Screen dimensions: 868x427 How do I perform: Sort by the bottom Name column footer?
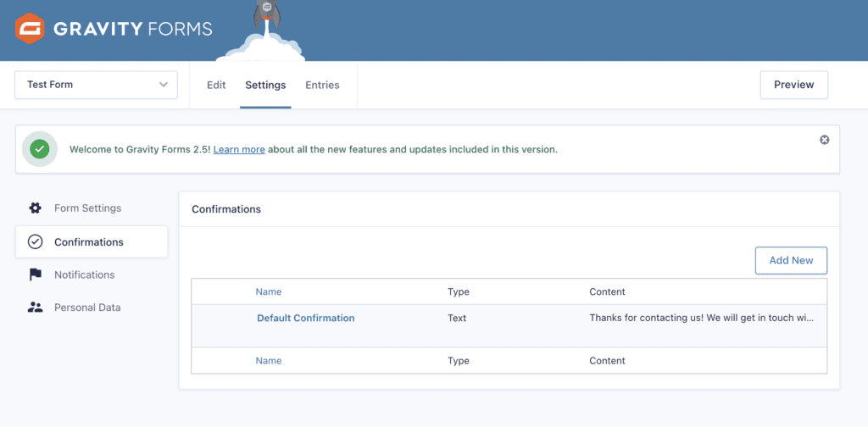click(x=269, y=361)
